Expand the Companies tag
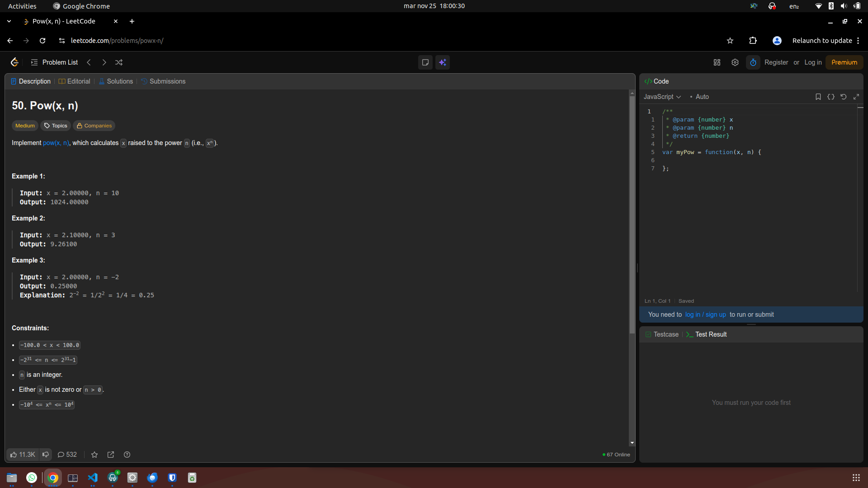Image resolution: width=868 pixels, height=488 pixels. [x=94, y=126]
